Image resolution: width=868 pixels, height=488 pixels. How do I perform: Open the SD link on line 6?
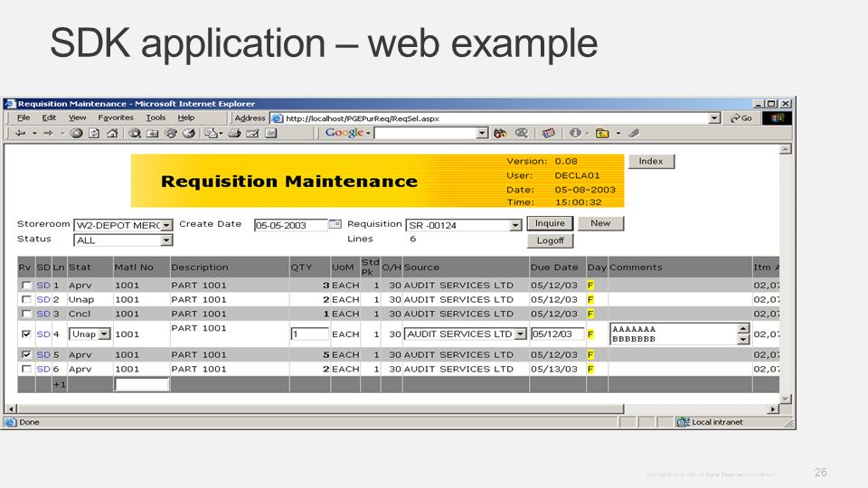click(43, 369)
